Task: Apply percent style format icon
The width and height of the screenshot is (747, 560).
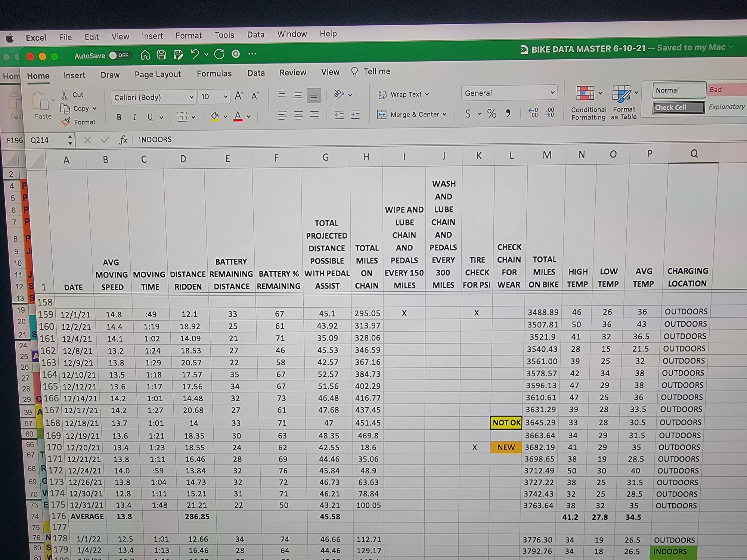Action: [492, 113]
